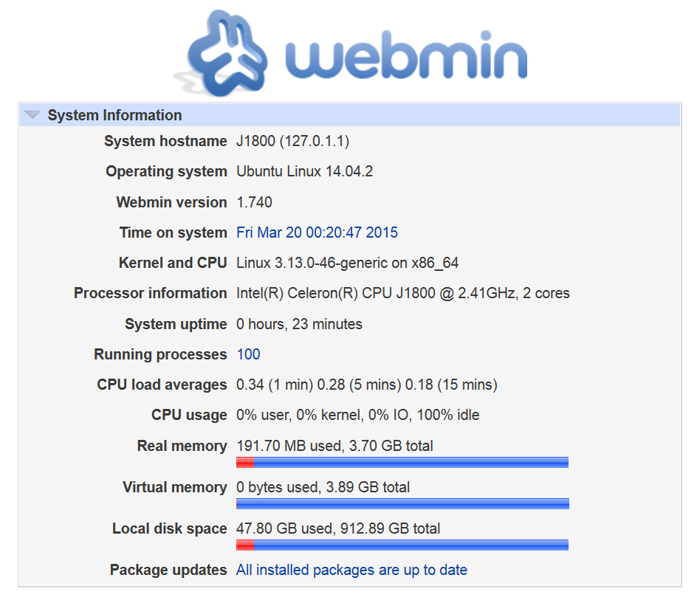Click the Intel Celeron processor information text
The width and height of the screenshot is (700, 603).
402,293
